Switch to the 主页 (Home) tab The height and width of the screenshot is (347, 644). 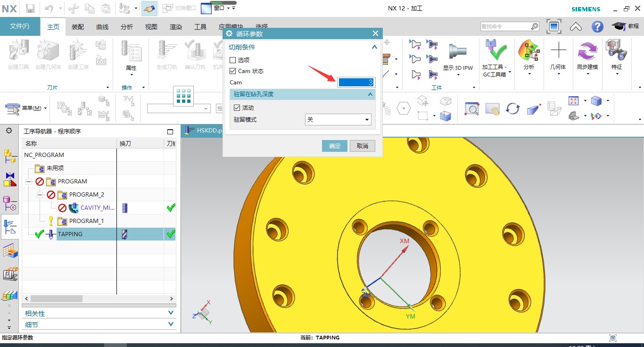(x=53, y=27)
